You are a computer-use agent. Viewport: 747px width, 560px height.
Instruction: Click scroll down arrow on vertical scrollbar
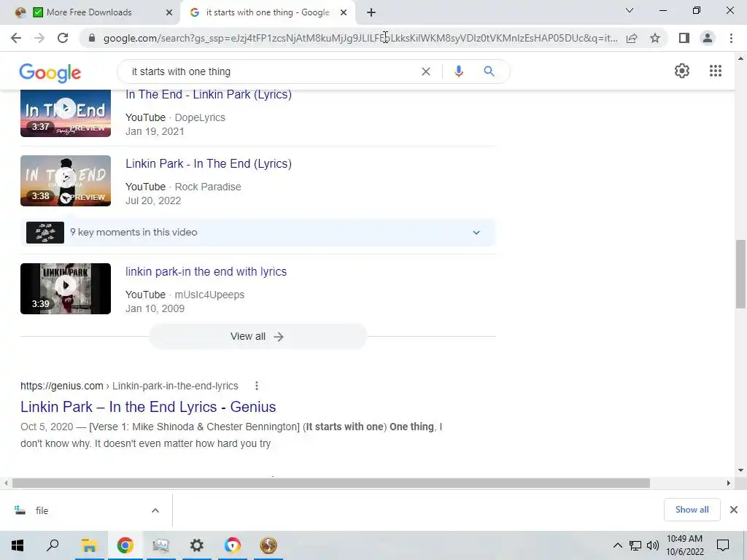pos(740,470)
